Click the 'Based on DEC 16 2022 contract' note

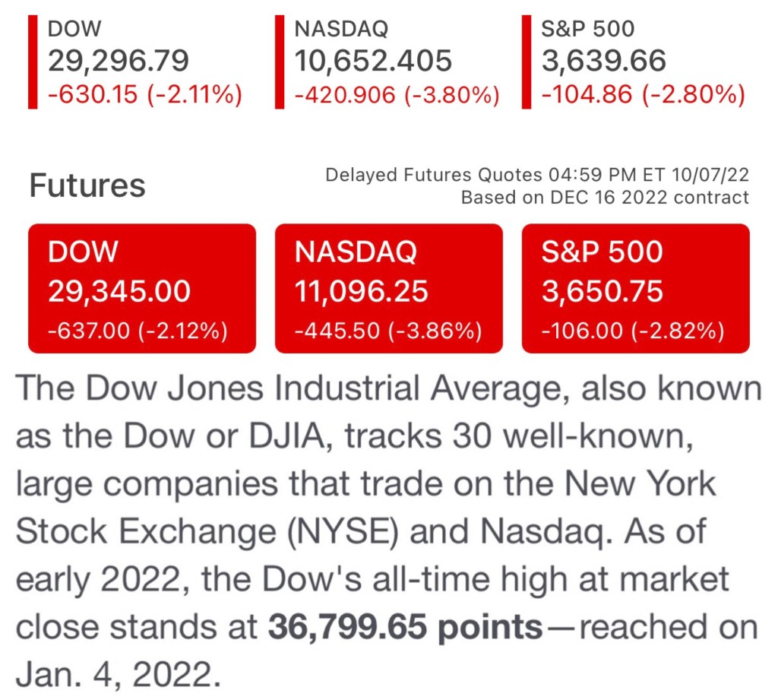(x=605, y=198)
